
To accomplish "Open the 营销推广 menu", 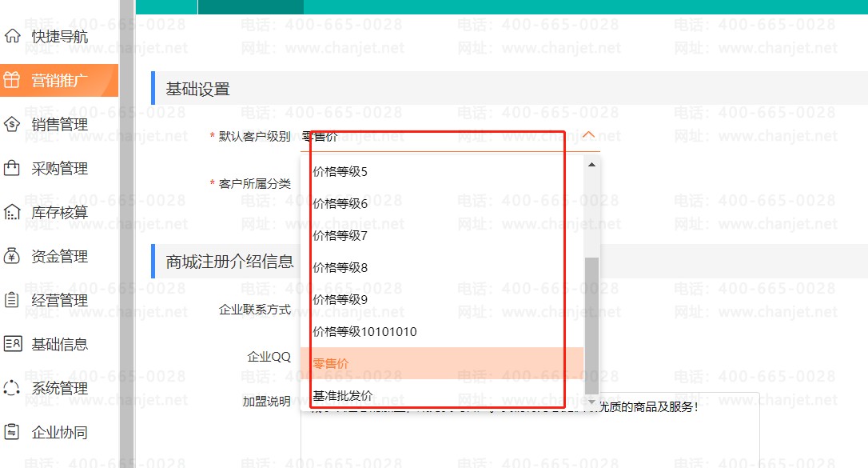I will click(x=59, y=80).
